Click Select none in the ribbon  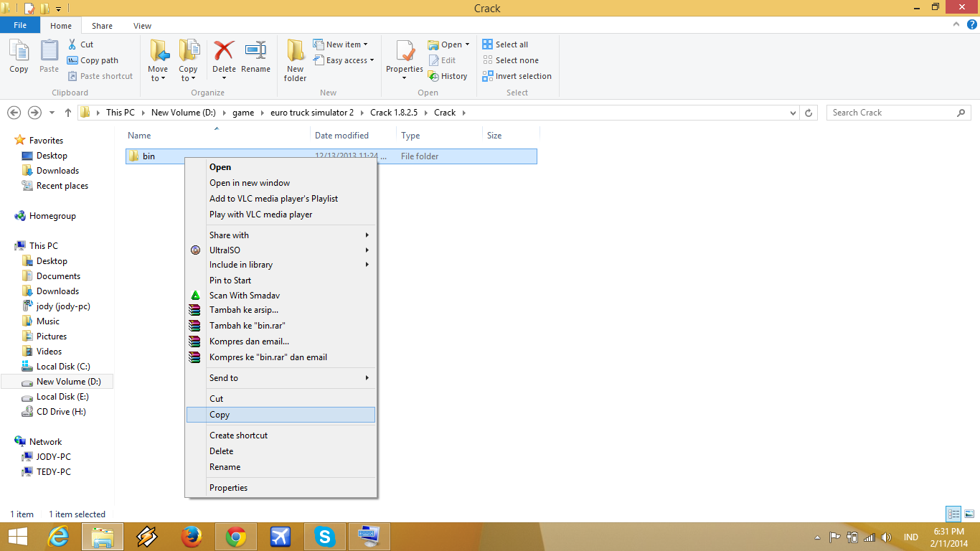click(x=510, y=60)
